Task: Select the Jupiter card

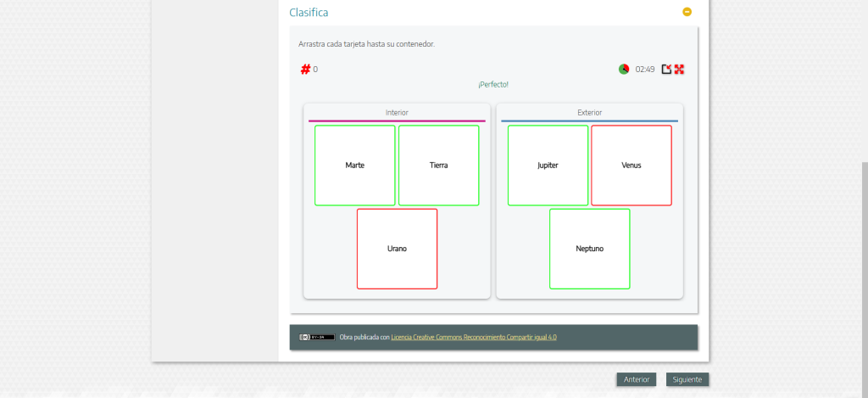Action: (x=548, y=165)
